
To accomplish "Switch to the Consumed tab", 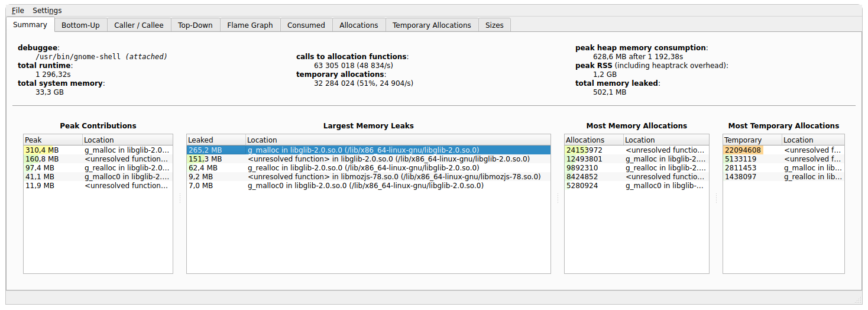I will (x=306, y=25).
